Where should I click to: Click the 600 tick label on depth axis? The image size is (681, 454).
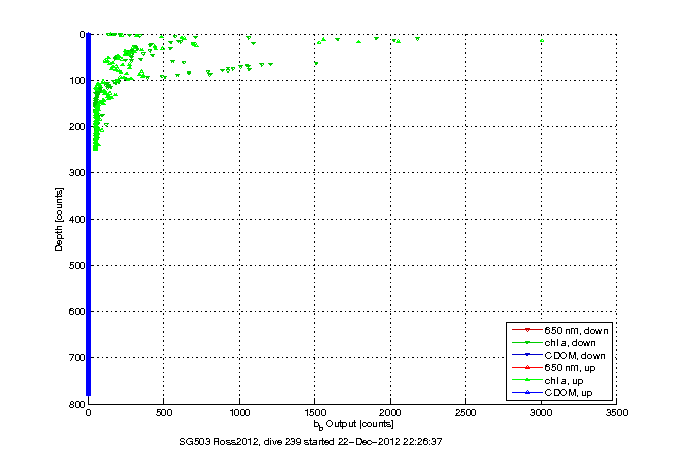(x=75, y=312)
